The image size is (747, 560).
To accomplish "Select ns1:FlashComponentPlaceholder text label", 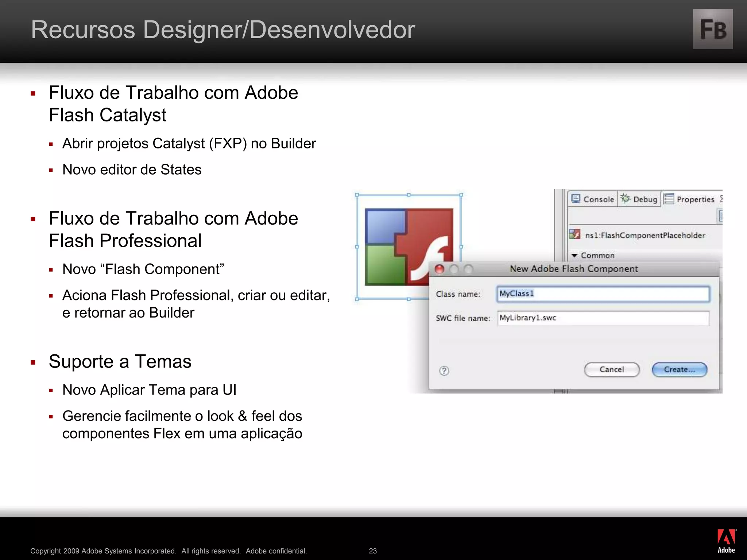I will 645,235.
